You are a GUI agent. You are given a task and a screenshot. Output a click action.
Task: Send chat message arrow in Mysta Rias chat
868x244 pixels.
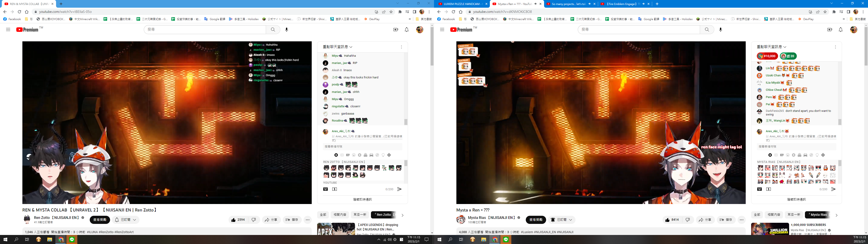click(x=833, y=189)
